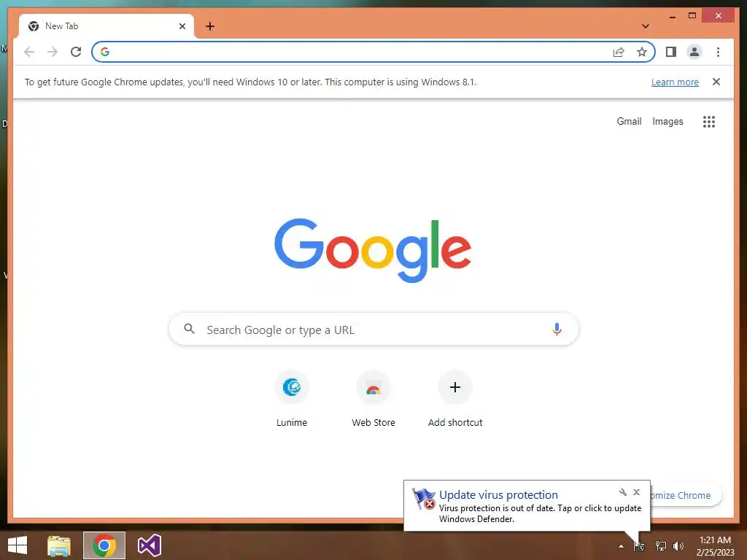
Task: Open the network tray icon
Action: tap(661, 546)
